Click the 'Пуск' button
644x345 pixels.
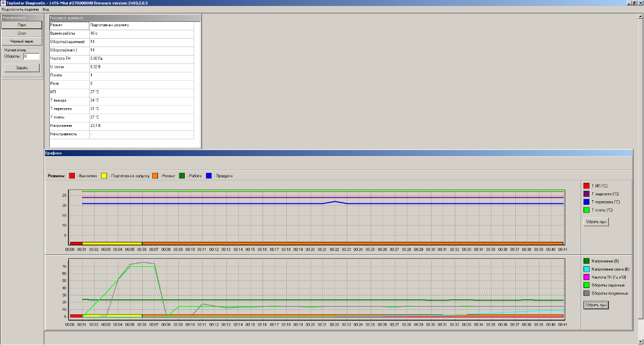[22, 25]
